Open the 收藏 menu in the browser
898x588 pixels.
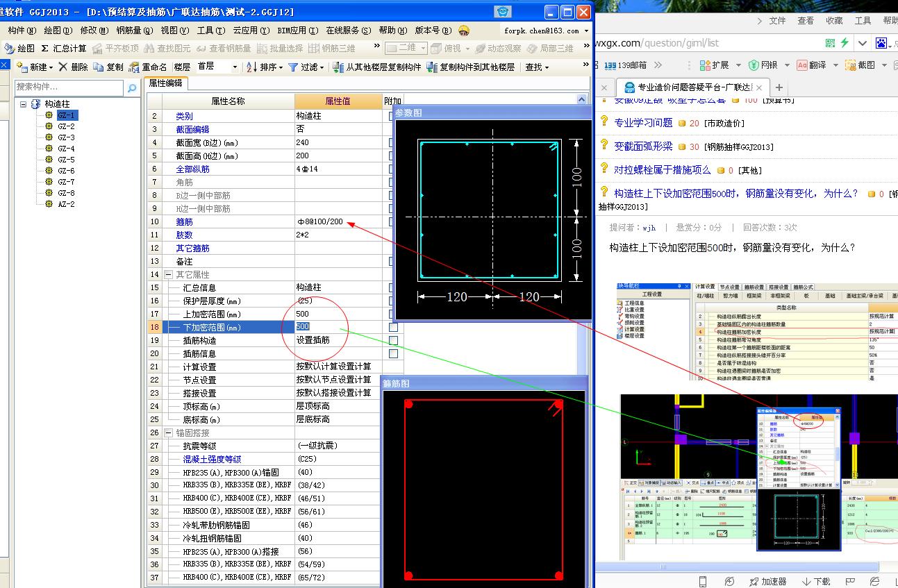pyautogui.click(x=834, y=21)
